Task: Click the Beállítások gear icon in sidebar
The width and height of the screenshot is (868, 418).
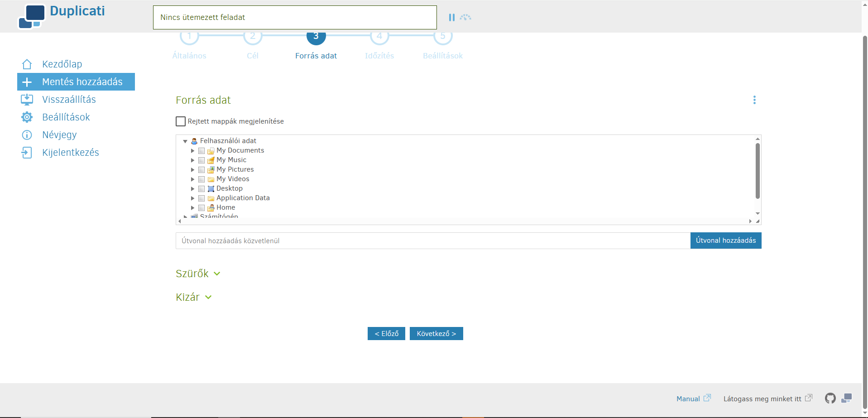Action: click(x=27, y=117)
